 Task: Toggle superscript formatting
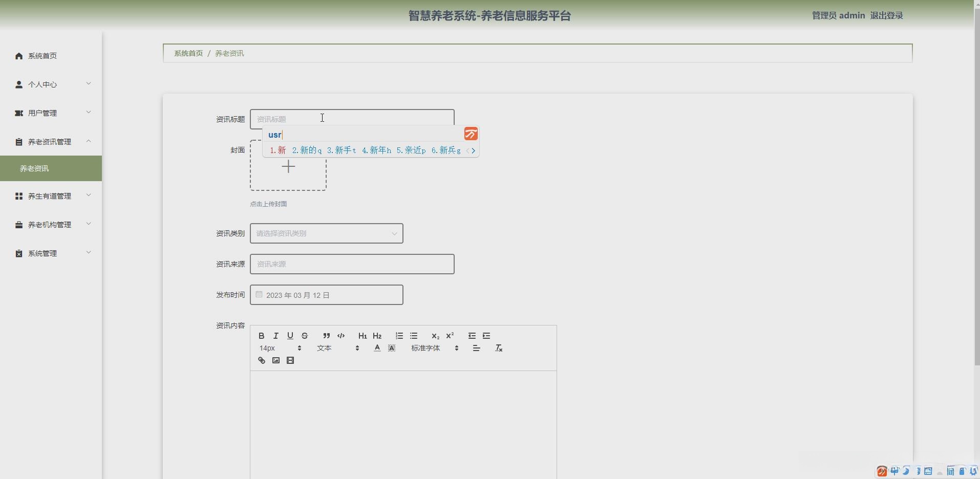coord(450,336)
